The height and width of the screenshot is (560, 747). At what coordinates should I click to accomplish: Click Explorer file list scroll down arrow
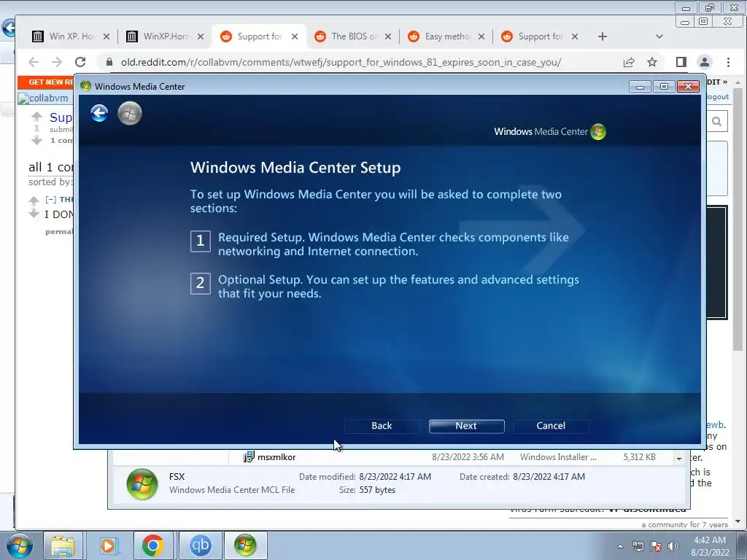click(x=679, y=459)
